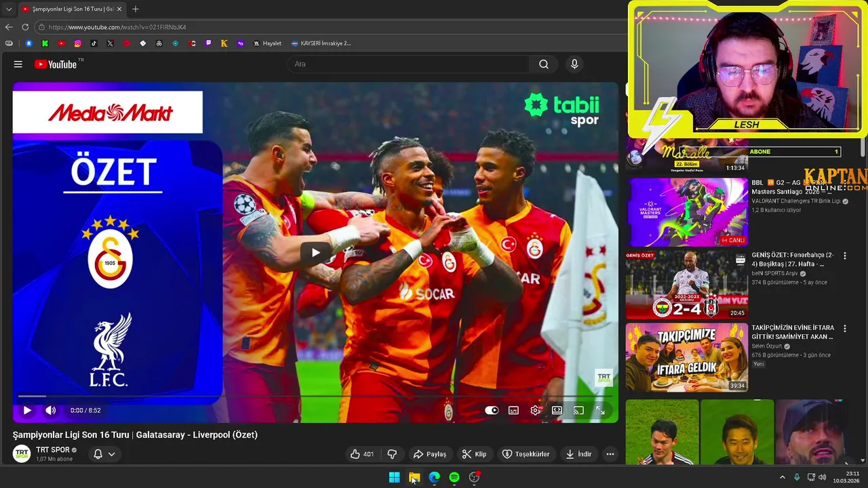The image size is (868, 488).
Task: Open the TRT SPOR channel avatar
Action: tap(22, 453)
